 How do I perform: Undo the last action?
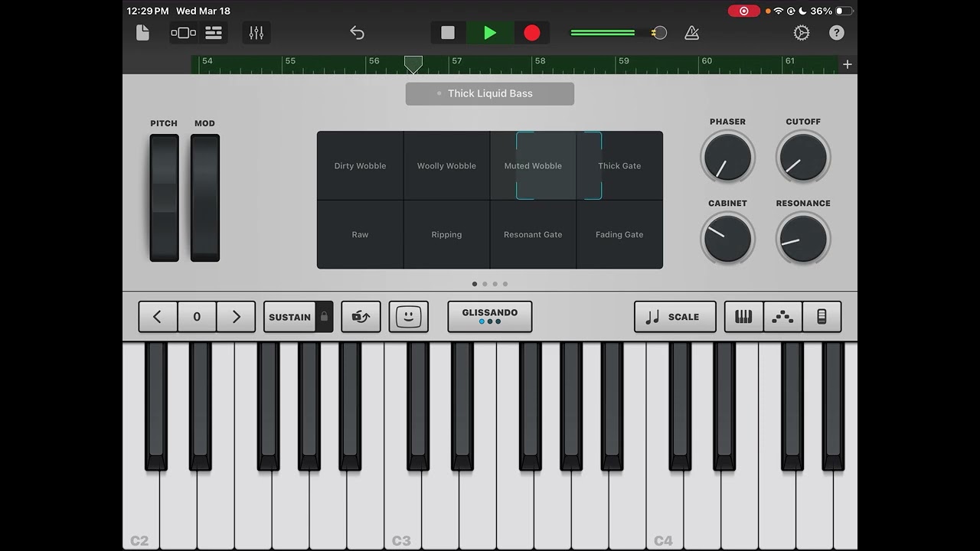[x=357, y=33]
